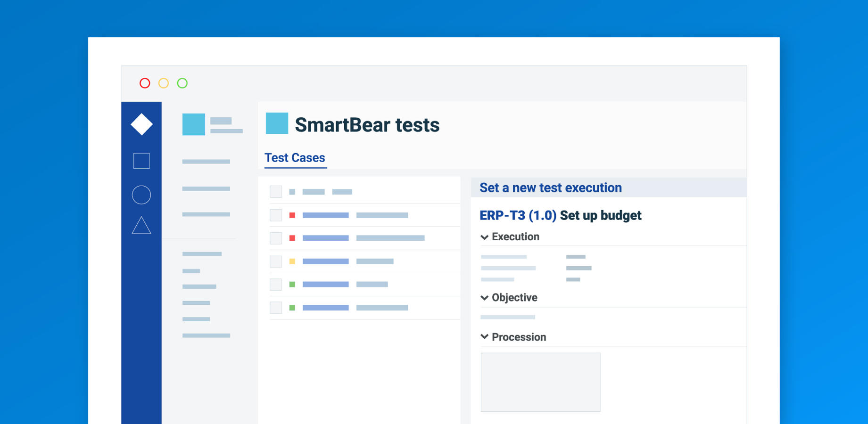The width and height of the screenshot is (868, 424).
Task: Collapse the Execution section
Action: coord(484,237)
